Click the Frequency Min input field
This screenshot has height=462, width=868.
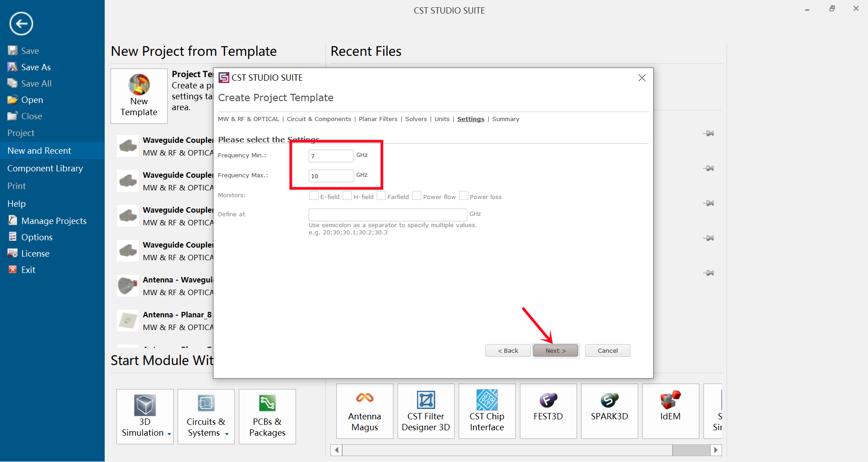tap(331, 156)
